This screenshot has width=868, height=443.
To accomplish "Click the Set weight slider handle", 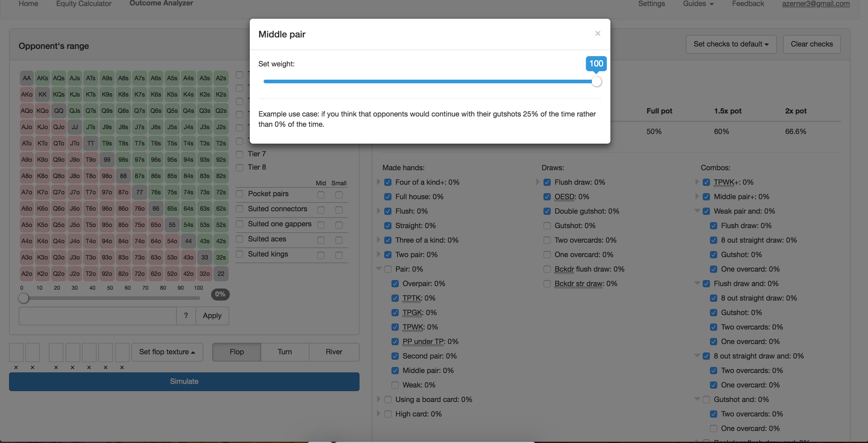I will [x=596, y=81].
